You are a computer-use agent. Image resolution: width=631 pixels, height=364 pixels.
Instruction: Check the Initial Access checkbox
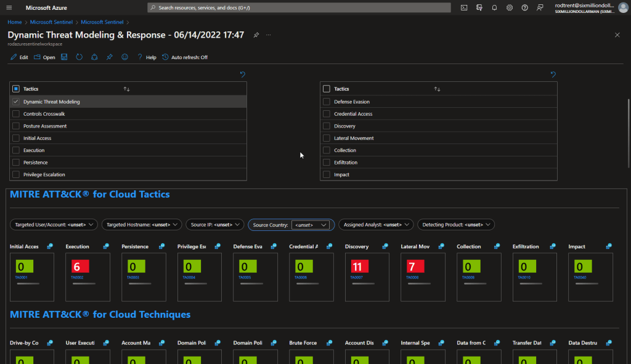point(15,138)
